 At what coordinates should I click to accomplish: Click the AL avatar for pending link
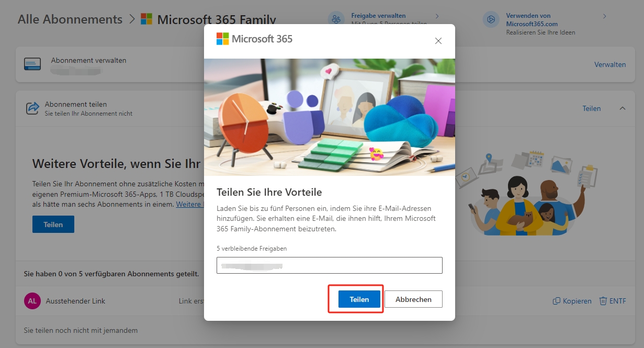[x=32, y=301]
